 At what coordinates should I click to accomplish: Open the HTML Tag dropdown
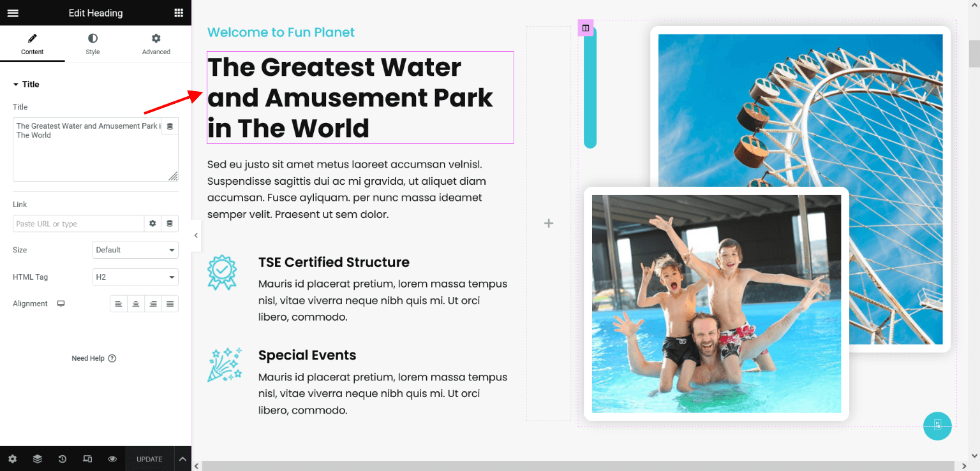pos(135,277)
